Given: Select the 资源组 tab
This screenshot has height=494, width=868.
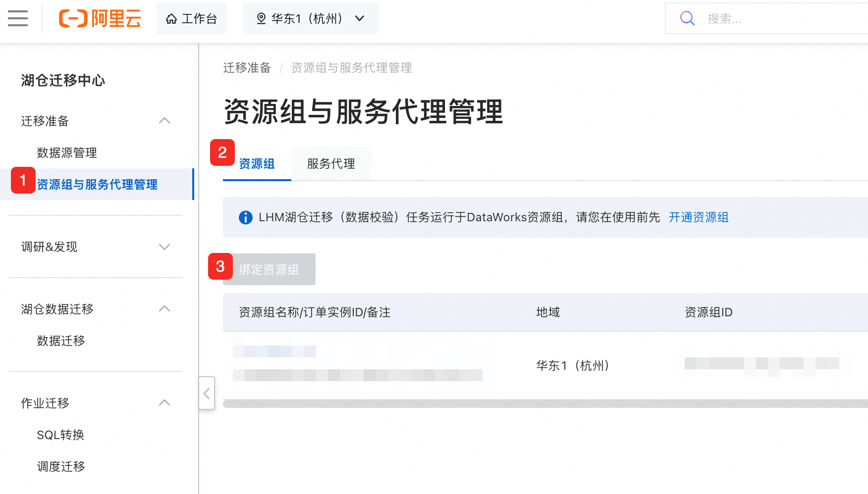Looking at the screenshot, I should pos(257,164).
